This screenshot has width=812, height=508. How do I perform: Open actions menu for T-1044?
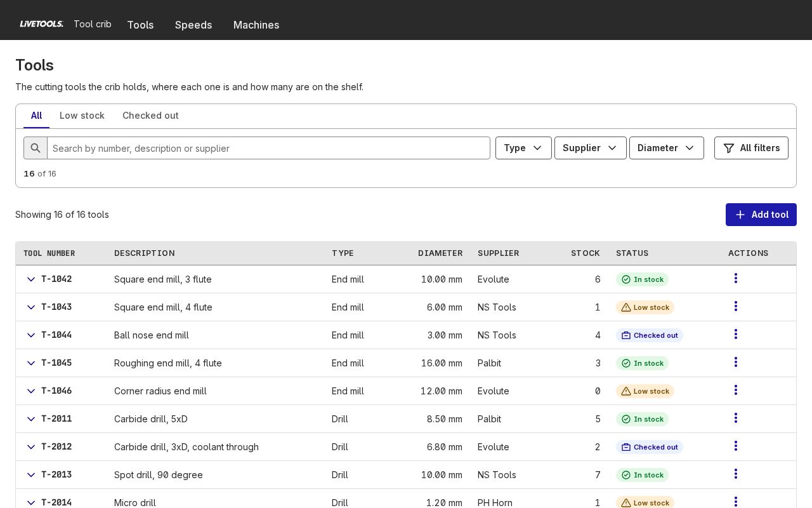(735, 335)
